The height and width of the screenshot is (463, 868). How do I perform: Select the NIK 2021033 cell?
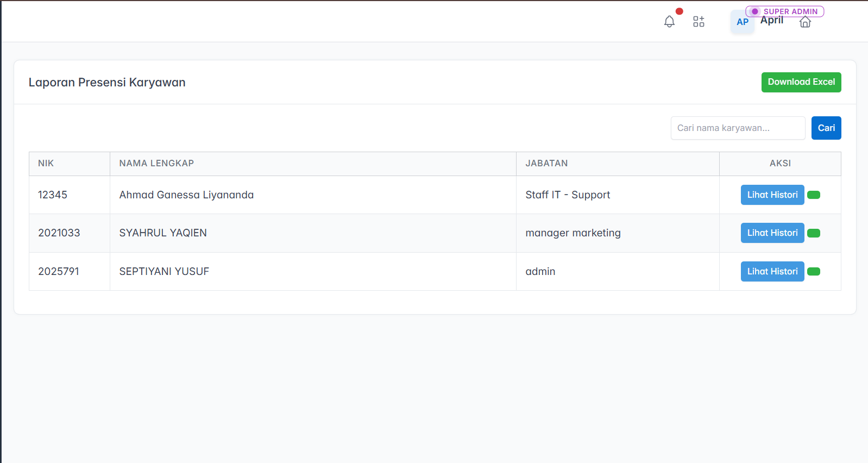pyautogui.click(x=59, y=233)
